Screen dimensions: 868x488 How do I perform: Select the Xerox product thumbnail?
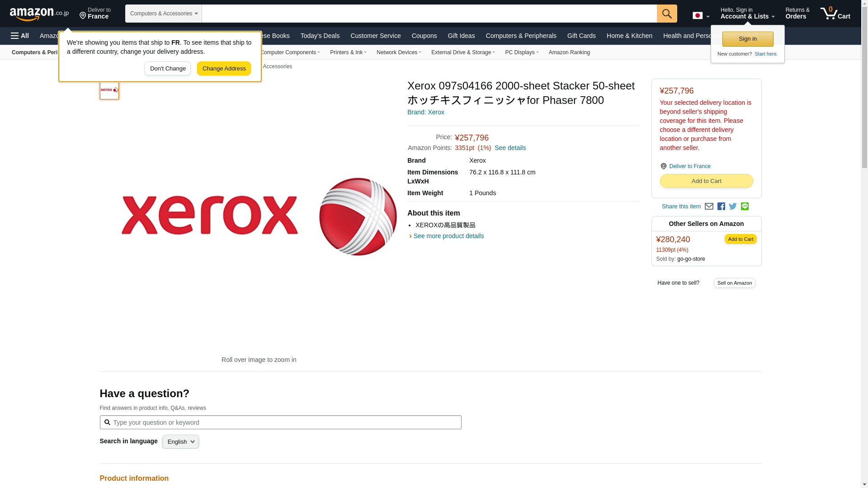pyautogui.click(x=109, y=90)
